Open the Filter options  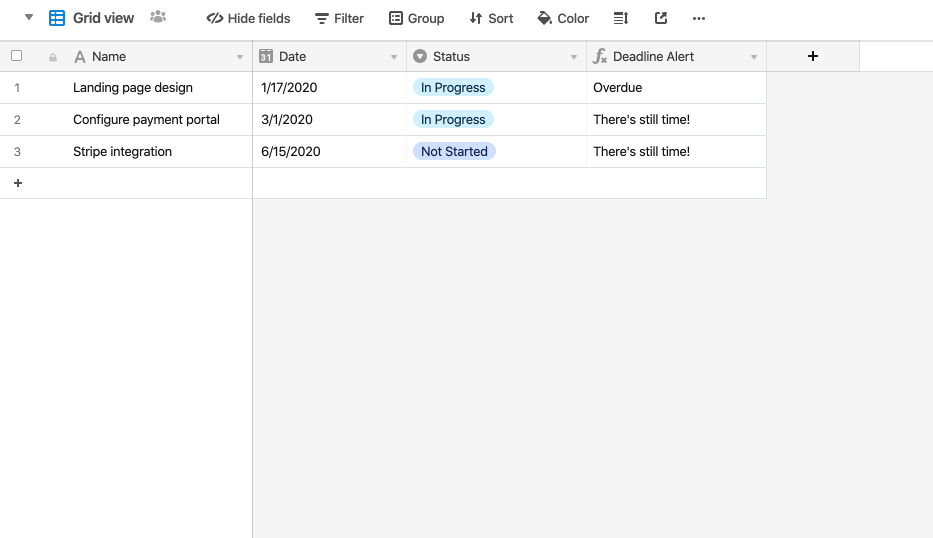(339, 18)
